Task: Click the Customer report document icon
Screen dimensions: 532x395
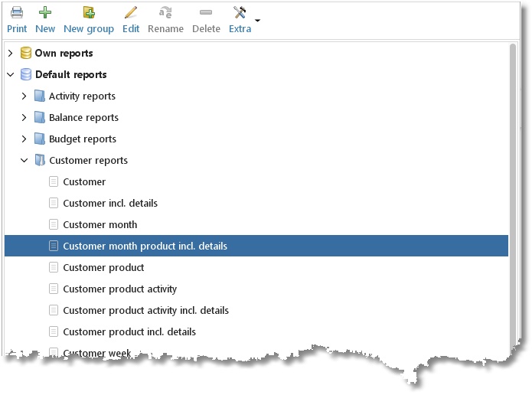Action: point(54,181)
